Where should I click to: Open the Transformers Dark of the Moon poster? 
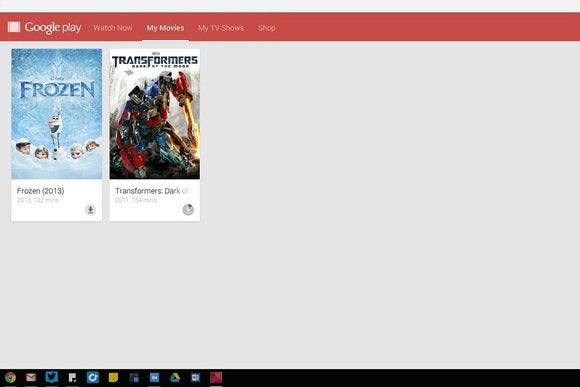(x=155, y=114)
